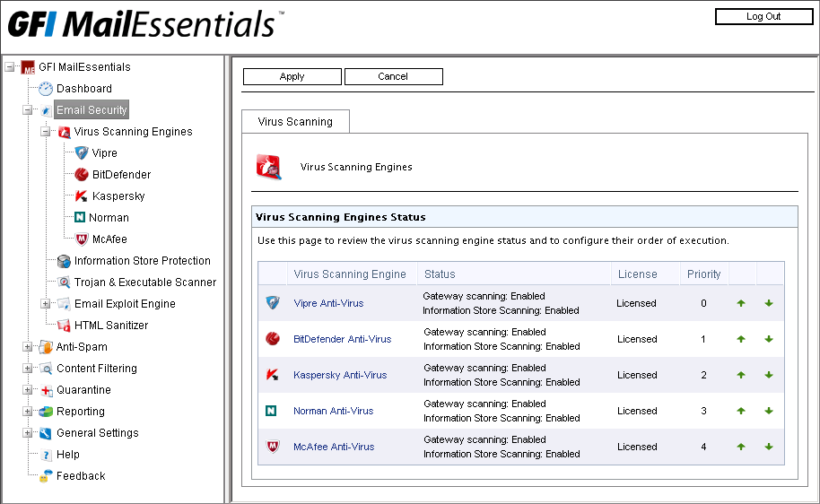Open the BitDefender Anti-Virus link
This screenshot has height=504, width=820.
[x=342, y=339]
